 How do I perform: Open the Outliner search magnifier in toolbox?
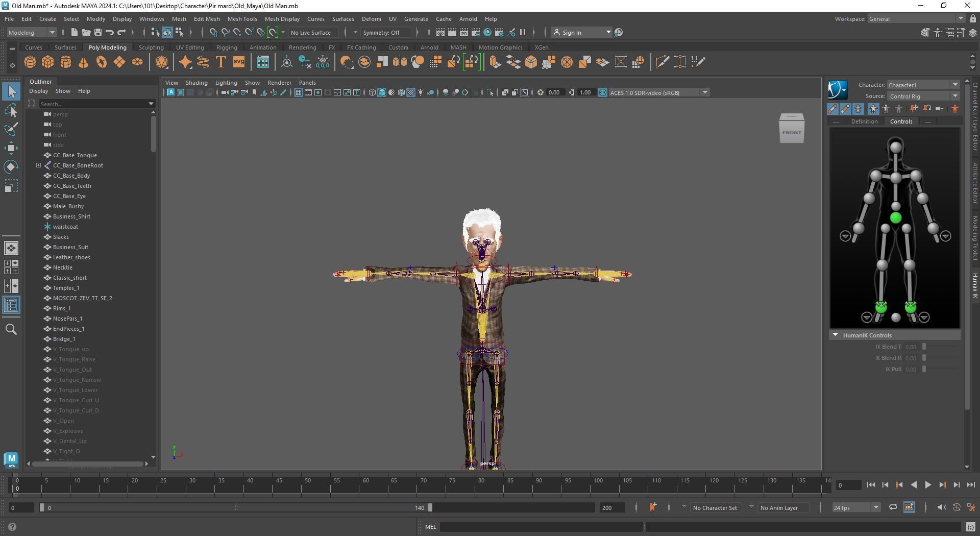[x=11, y=330]
